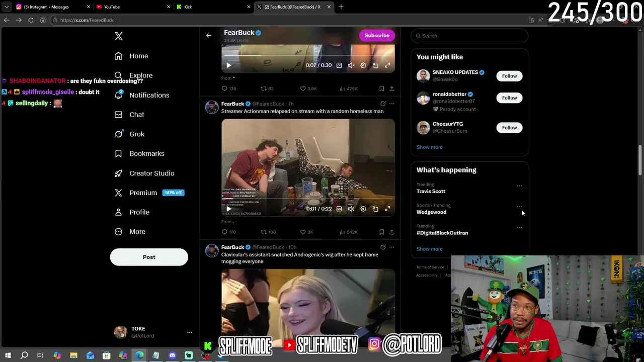Open Premium 50% off item
Image resolution: width=644 pixels, height=362 pixels.
pyautogui.click(x=149, y=193)
